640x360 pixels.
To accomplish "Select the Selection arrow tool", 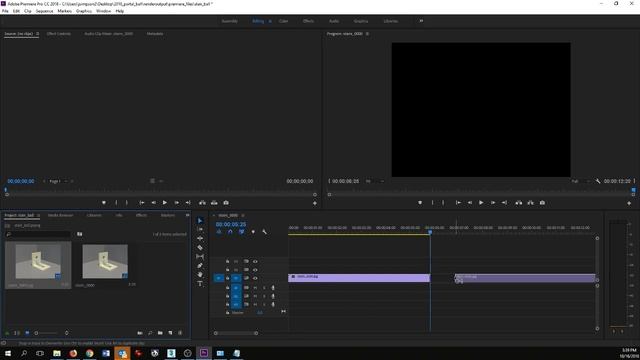I will [x=200, y=220].
